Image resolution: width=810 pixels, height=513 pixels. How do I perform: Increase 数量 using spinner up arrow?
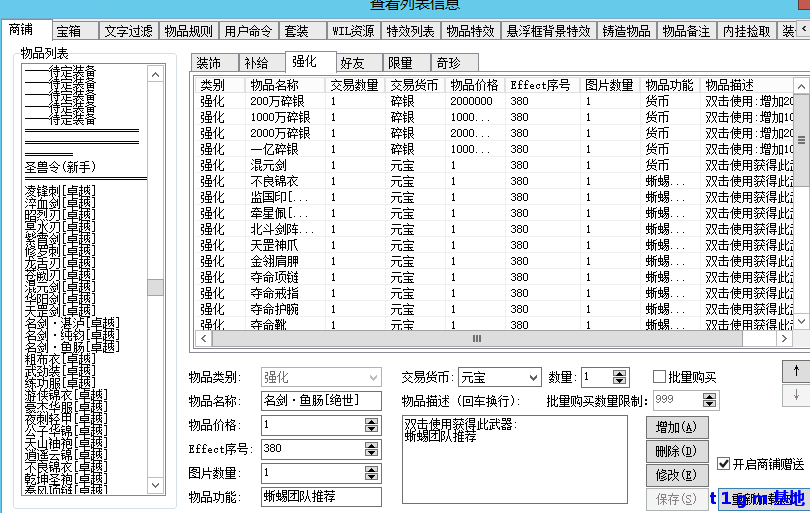pyautogui.click(x=620, y=373)
